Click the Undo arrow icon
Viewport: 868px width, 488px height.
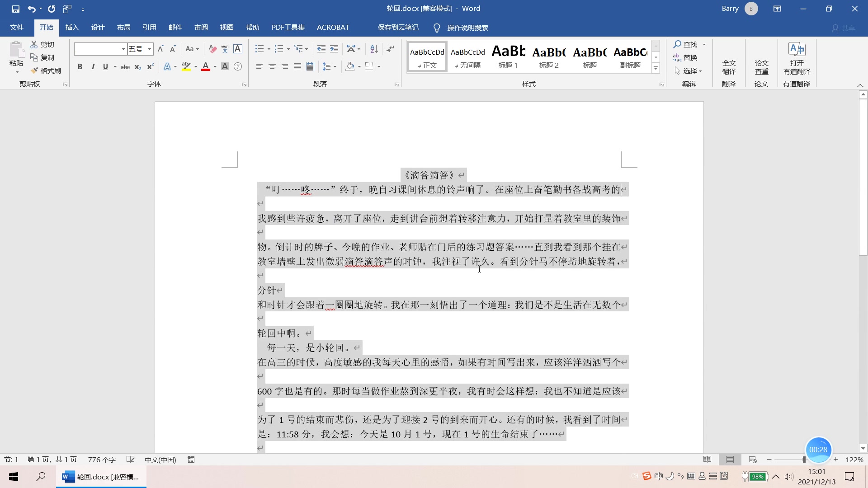pos(31,9)
